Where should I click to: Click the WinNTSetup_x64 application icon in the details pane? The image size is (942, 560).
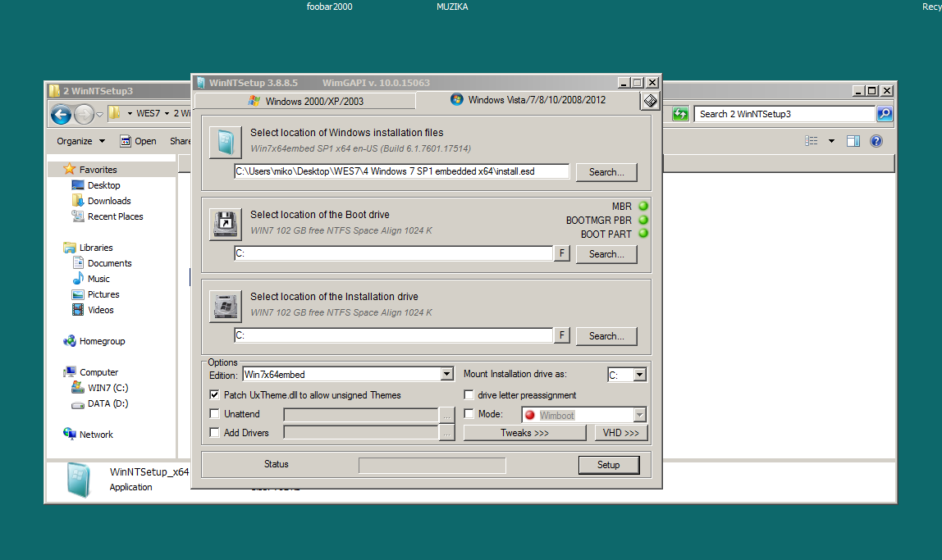point(79,480)
